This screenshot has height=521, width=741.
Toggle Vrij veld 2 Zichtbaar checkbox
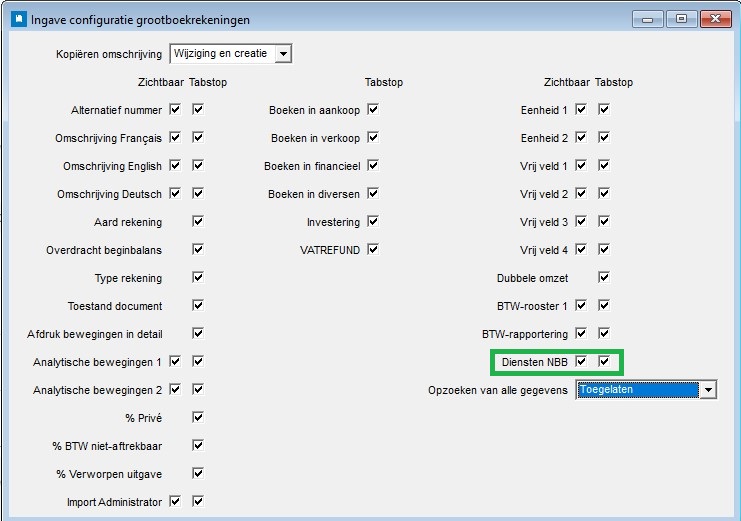point(581,193)
